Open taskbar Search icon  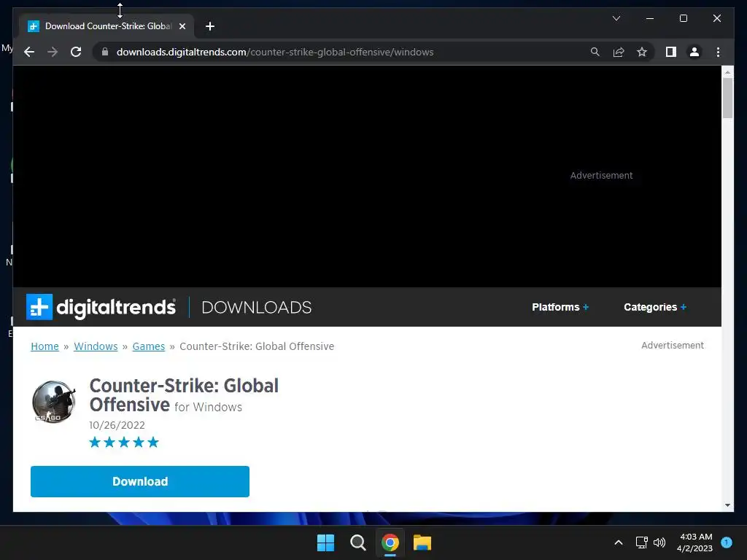click(357, 542)
